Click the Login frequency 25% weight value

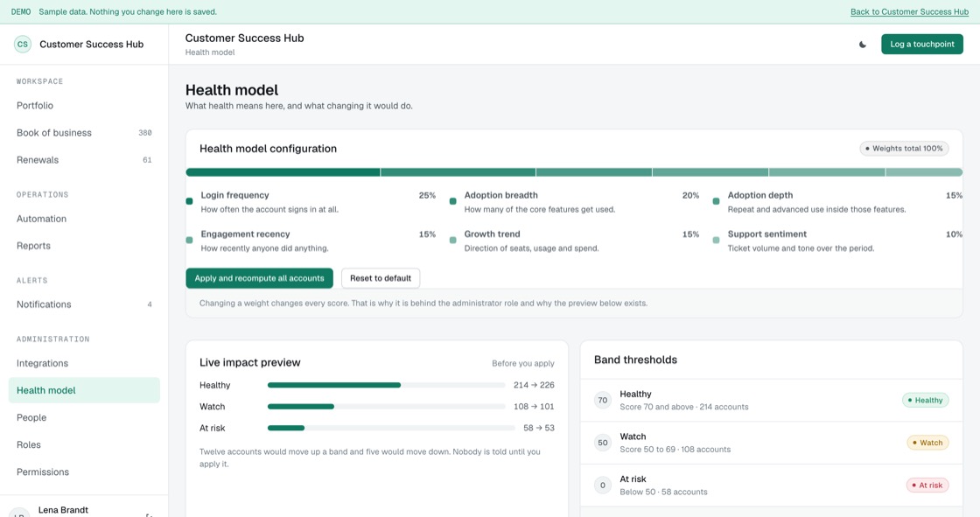coord(427,196)
